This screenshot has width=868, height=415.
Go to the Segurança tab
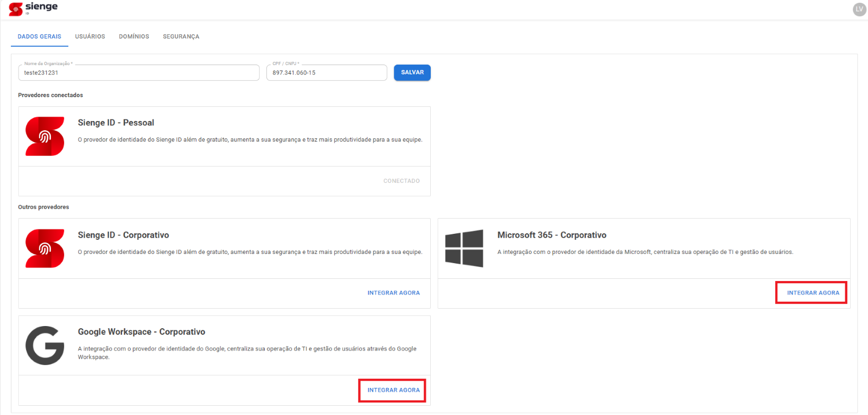[181, 36]
